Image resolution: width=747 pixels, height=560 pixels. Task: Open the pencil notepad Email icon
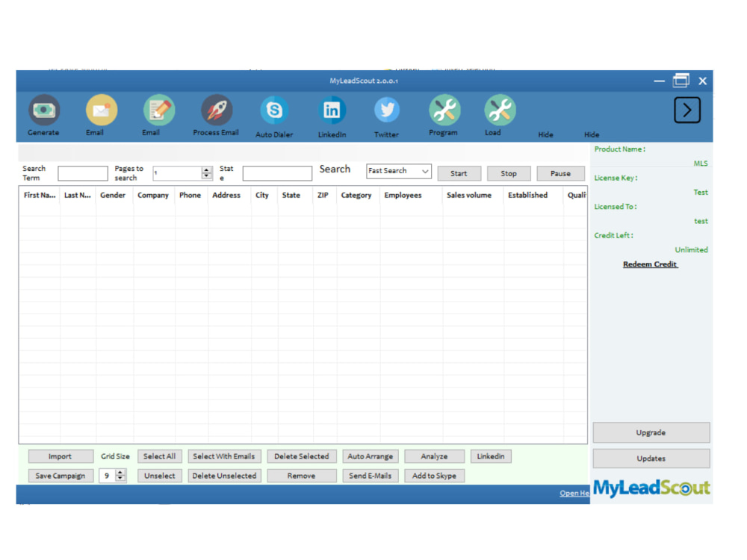(159, 110)
